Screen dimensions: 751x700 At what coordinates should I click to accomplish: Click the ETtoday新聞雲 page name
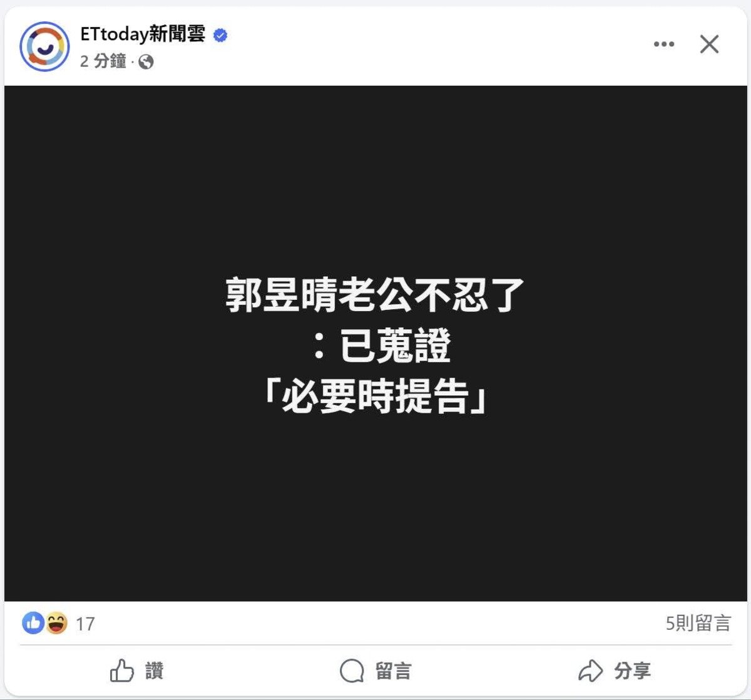(143, 34)
